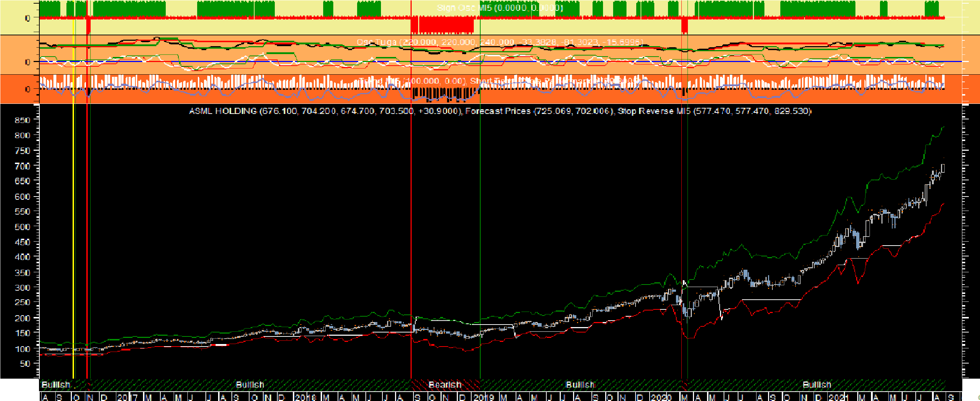Click the 100 price level on axis
980x401 pixels.
point(22,349)
